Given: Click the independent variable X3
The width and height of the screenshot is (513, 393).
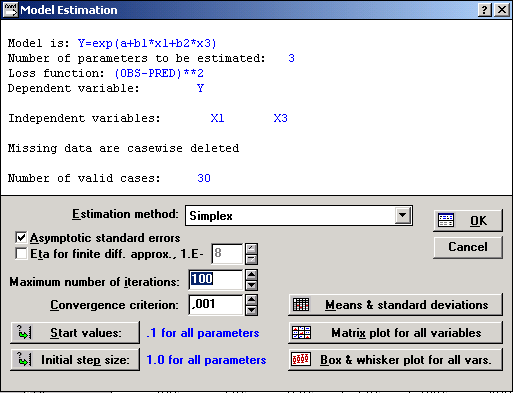Looking at the screenshot, I should (280, 118).
